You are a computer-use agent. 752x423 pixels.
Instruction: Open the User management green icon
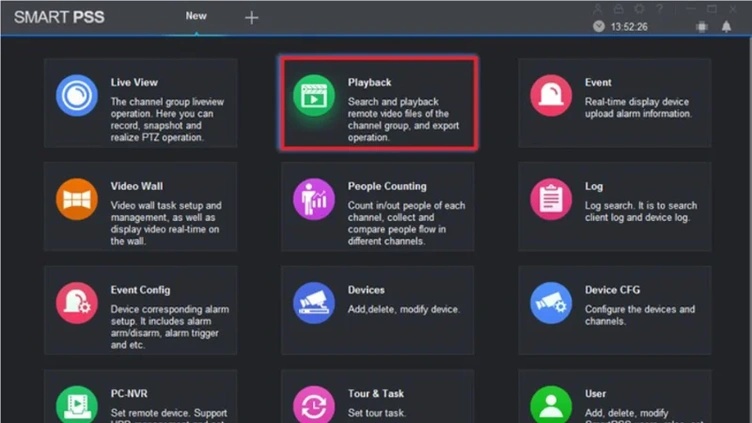point(551,404)
